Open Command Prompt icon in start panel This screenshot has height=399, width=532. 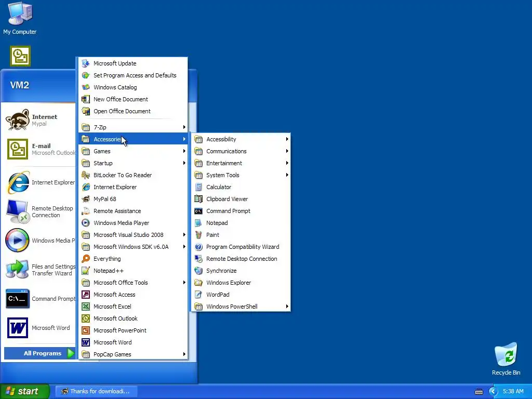(x=17, y=299)
